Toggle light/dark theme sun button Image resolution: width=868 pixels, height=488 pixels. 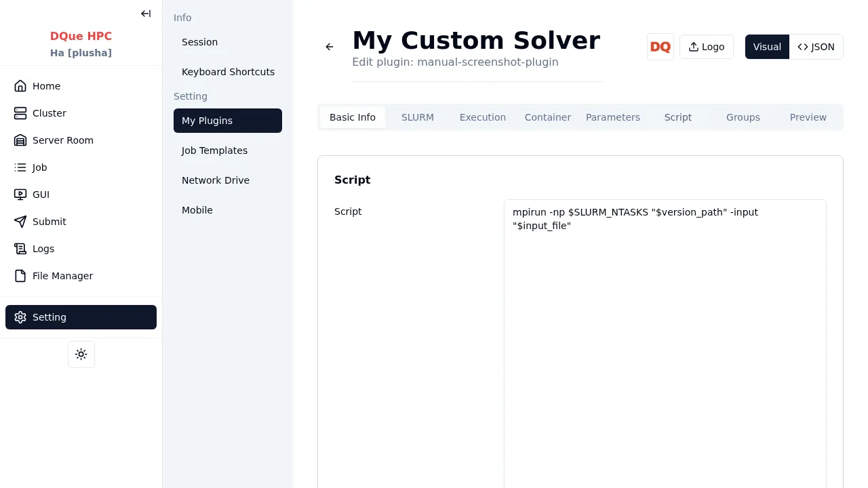[81, 354]
